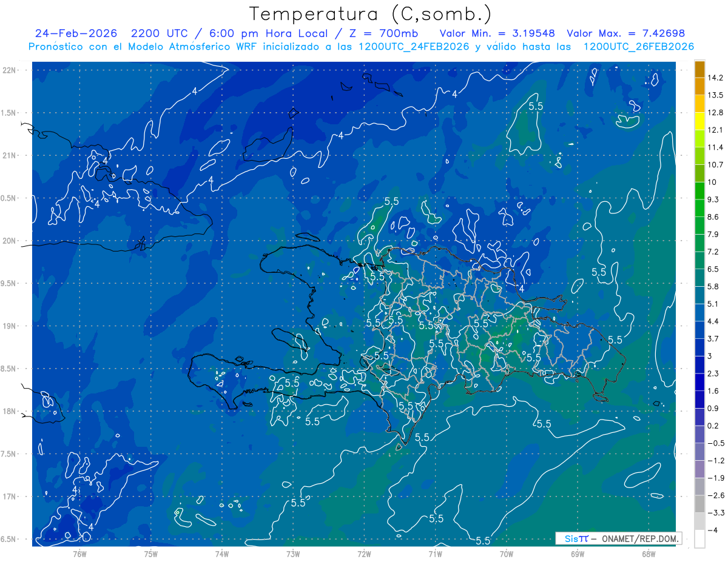Click the ONAMET/REP.DOM. logo box
728x562 pixels.
click(618, 538)
